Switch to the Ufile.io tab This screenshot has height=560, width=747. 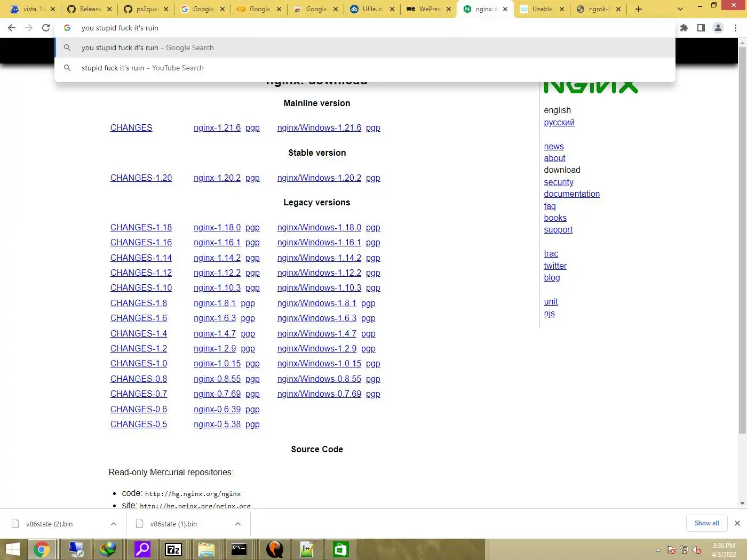[372, 9]
